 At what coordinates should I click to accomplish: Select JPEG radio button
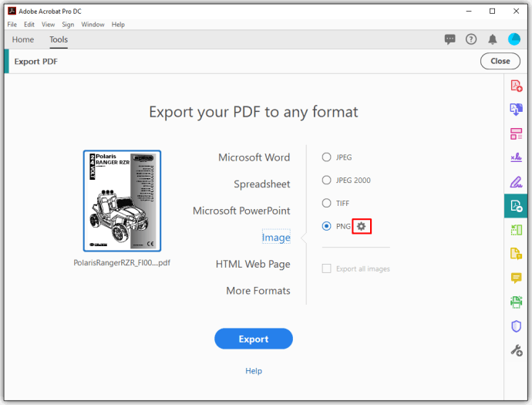click(x=326, y=157)
